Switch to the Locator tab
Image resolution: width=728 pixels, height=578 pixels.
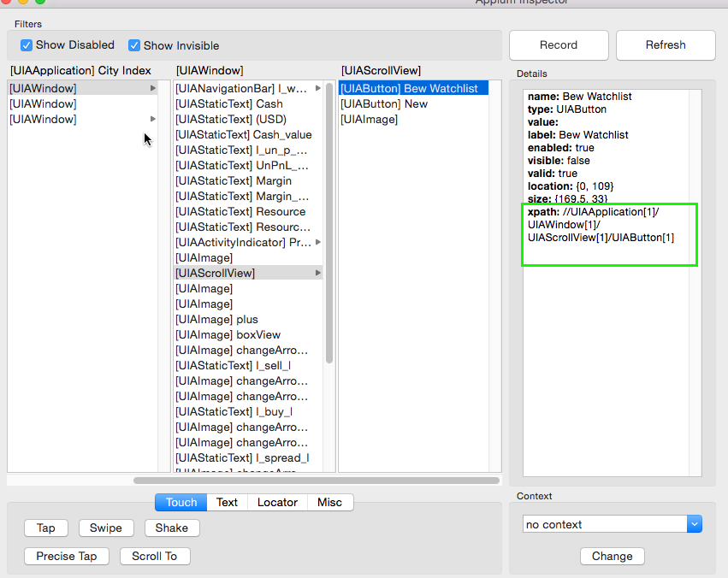pyautogui.click(x=277, y=503)
